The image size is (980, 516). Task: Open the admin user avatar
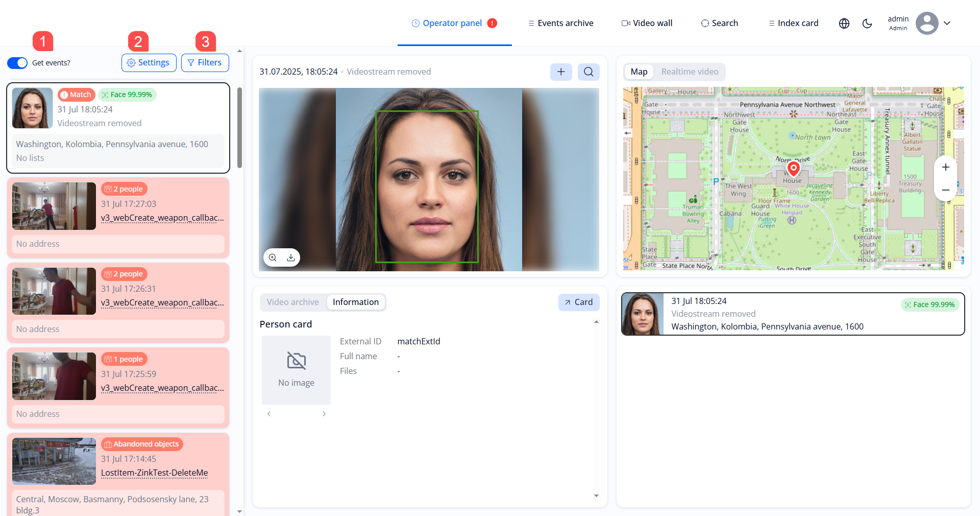point(926,23)
